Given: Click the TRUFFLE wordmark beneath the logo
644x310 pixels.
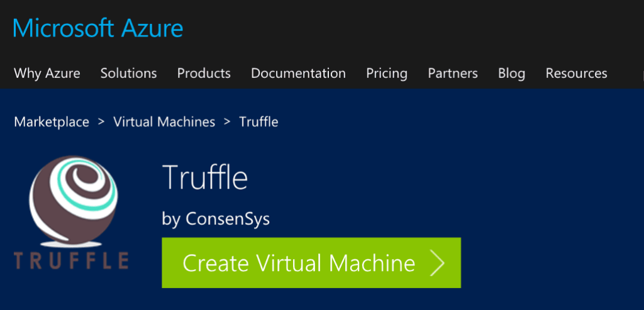Looking at the screenshot, I should pos(71,260).
